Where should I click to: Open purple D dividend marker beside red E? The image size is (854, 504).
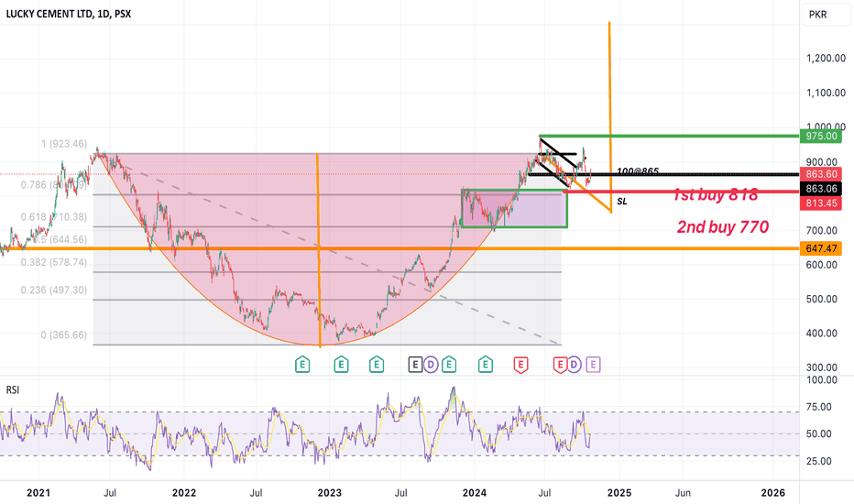(574, 365)
